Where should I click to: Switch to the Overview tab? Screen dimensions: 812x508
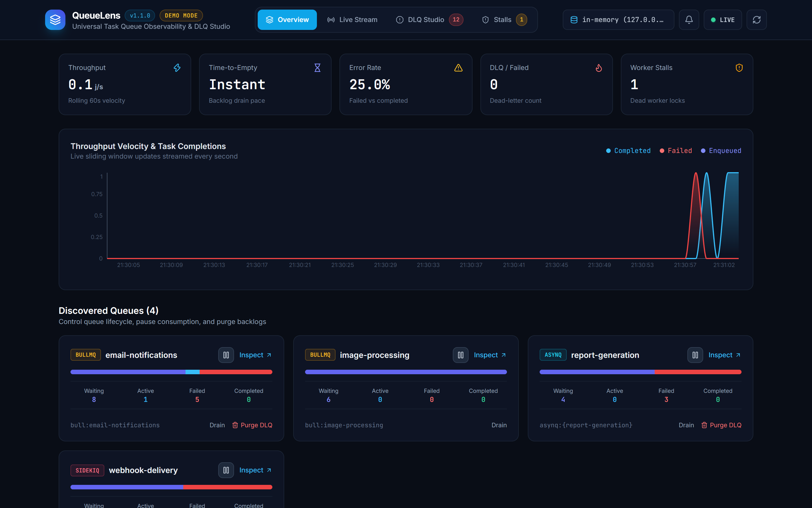click(287, 20)
